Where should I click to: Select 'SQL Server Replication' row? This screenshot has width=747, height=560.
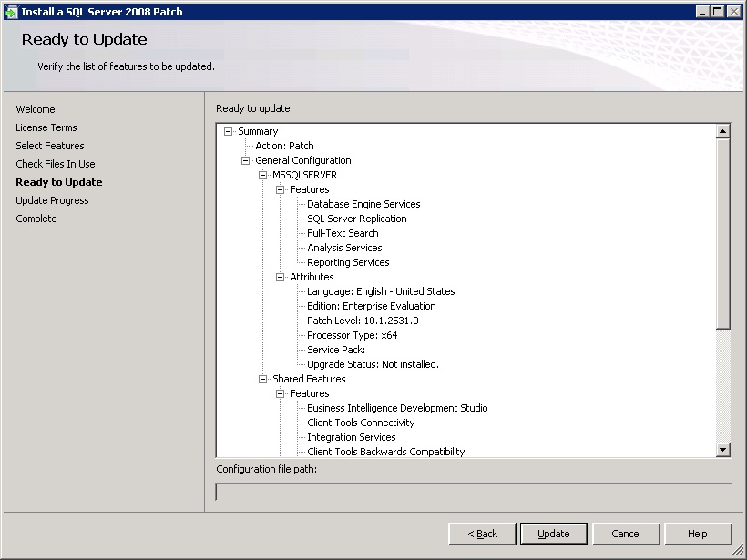357,219
